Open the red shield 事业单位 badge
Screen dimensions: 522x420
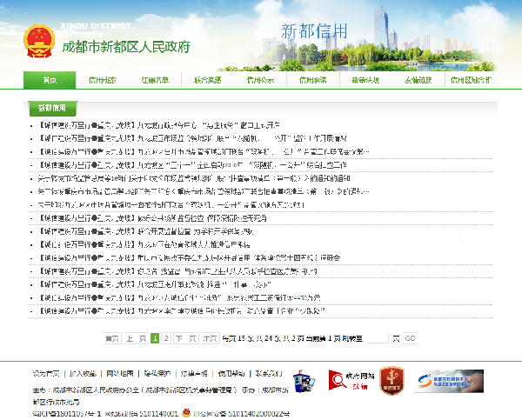391,381
